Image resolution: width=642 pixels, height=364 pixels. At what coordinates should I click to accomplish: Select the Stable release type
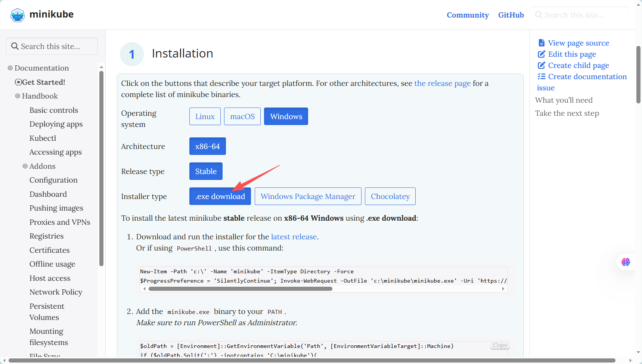[x=206, y=171]
